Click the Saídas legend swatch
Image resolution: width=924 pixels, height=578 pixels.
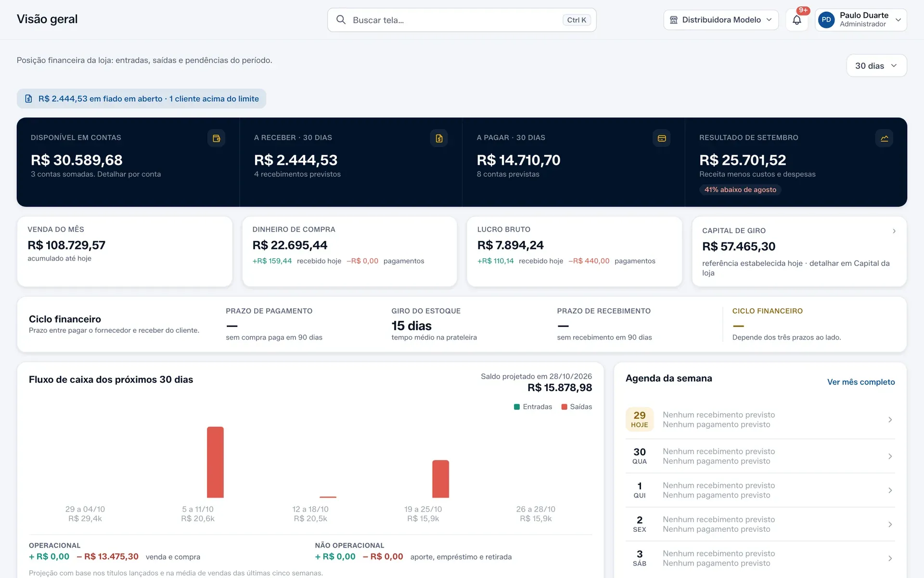coord(564,407)
